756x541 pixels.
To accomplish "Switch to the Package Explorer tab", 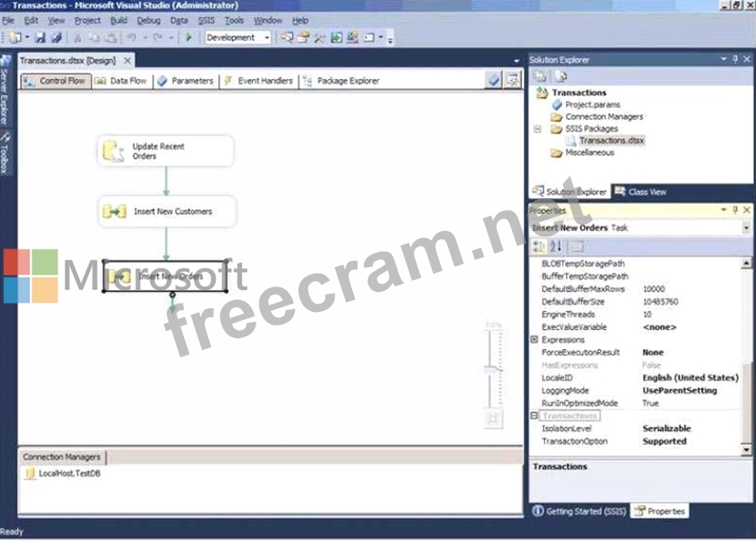I will tap(341, 81).
